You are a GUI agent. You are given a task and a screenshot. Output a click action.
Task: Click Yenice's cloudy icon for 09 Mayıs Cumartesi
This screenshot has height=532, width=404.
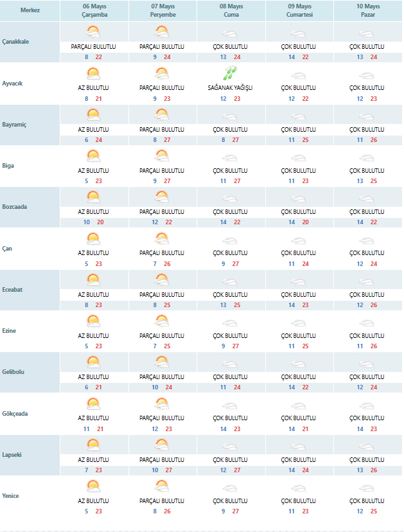point(299,488)
